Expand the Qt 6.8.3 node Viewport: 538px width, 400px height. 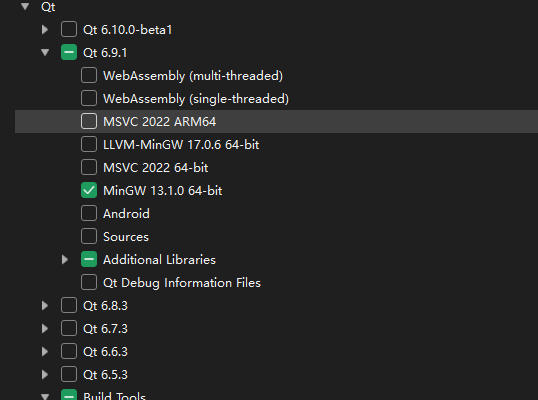tap(45, 306)
